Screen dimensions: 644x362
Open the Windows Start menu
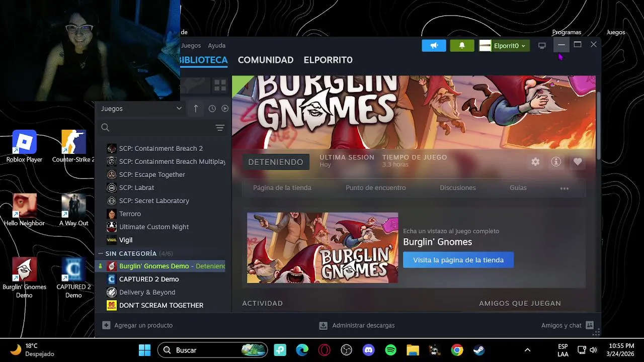pos(144,350)
